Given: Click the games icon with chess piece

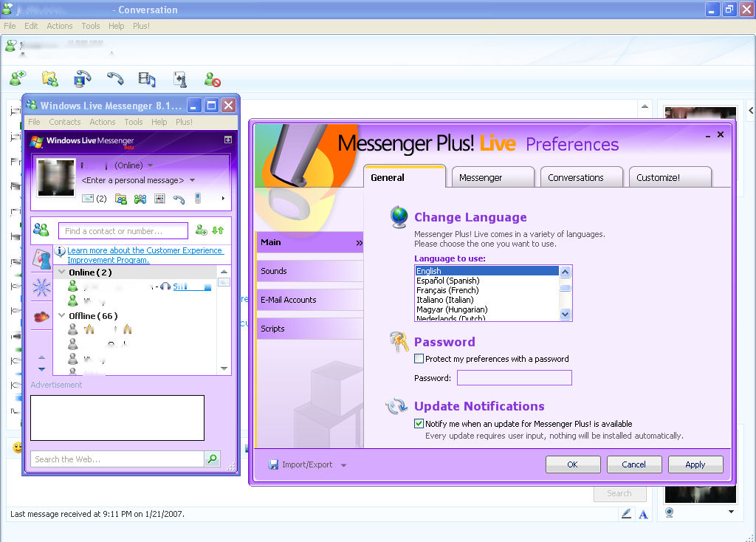Looking at the screenshot, I should [180, 79].
